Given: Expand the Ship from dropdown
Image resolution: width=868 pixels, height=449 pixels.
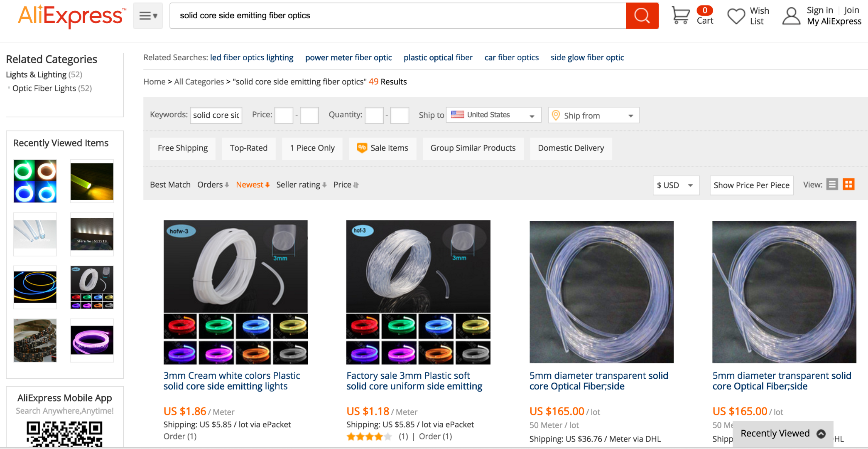Looking at the screenshot, I should tap(593, 115).
